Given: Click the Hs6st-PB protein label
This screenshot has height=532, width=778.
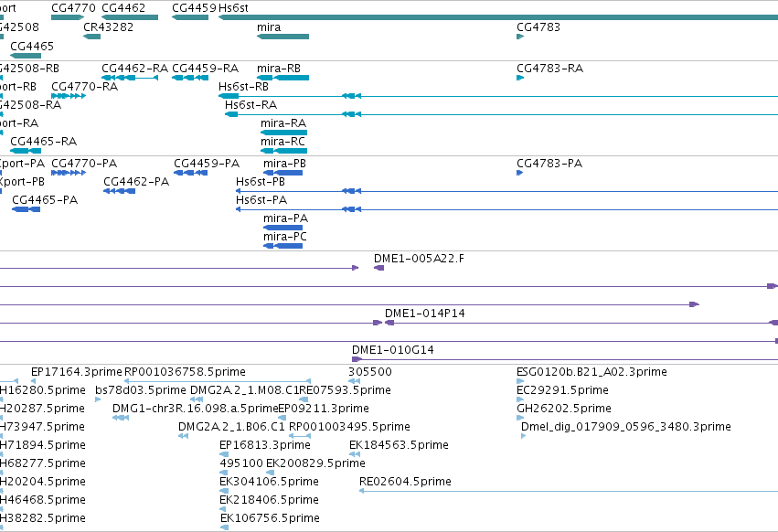Looking at the screenshot, I should coord(261,182).
